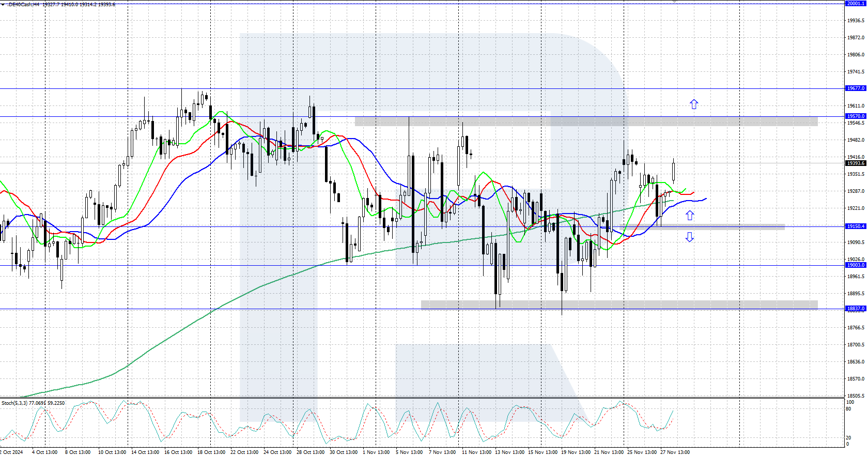868x456 pixels.
Task: Select the up arrow below 19677.0 line
Action: tap(694, 104)
